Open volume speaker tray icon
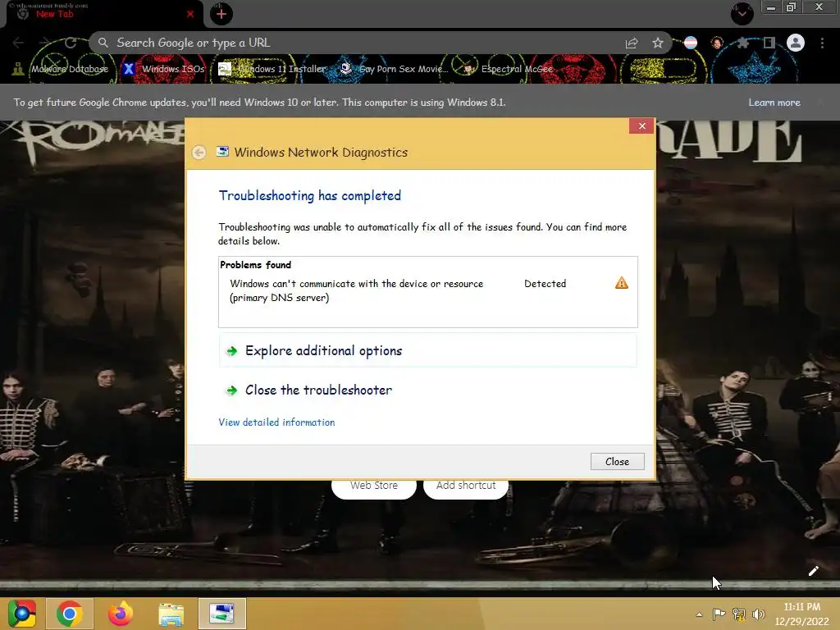This screenshot has width=840, height=630. click(x=759, y=614)
